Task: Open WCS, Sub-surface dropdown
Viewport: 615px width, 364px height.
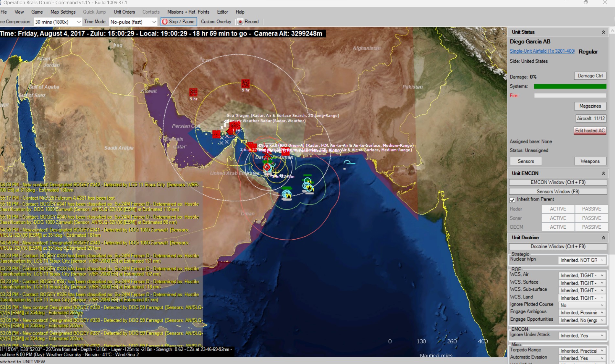Action: [x=582, y=290]
